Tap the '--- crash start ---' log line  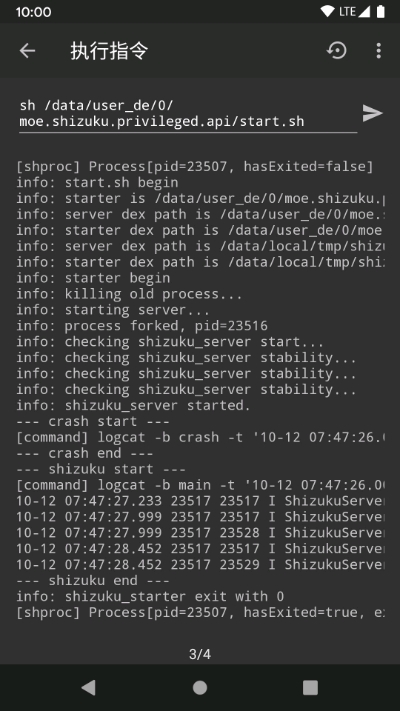93,421
